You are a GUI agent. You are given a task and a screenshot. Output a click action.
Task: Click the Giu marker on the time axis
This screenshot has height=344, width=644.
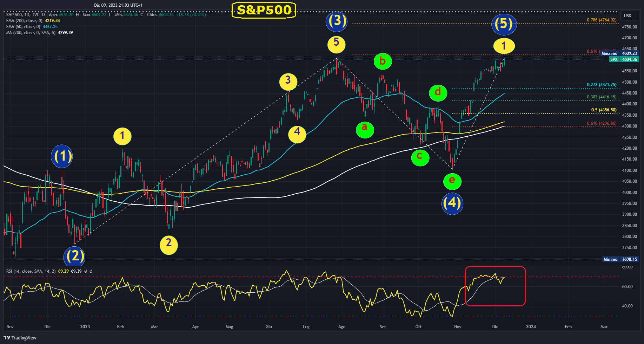pyautogui.click(x=268, y=327)
